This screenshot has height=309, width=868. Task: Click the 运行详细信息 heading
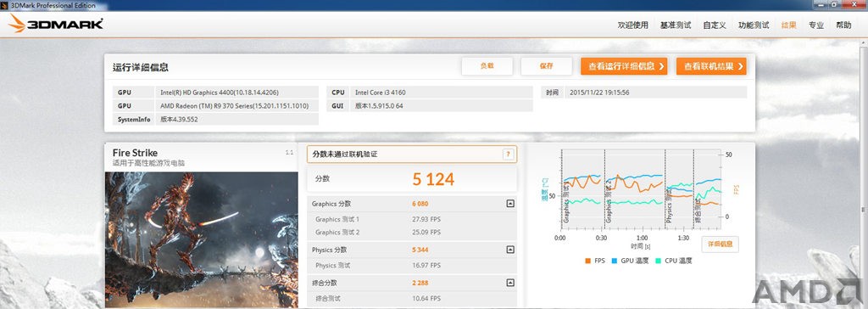(141, 68)
